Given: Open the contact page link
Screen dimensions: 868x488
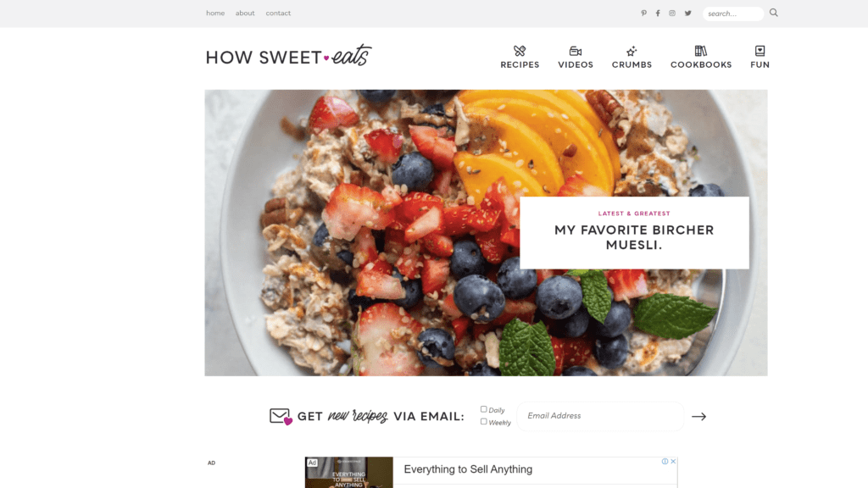Looking at the screenshot, I should coord(278,14).
